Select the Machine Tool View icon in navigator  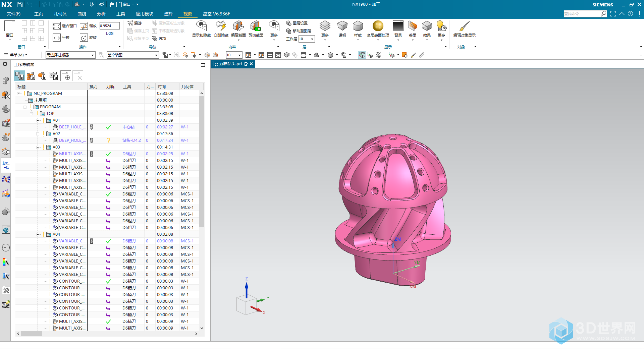31,76
